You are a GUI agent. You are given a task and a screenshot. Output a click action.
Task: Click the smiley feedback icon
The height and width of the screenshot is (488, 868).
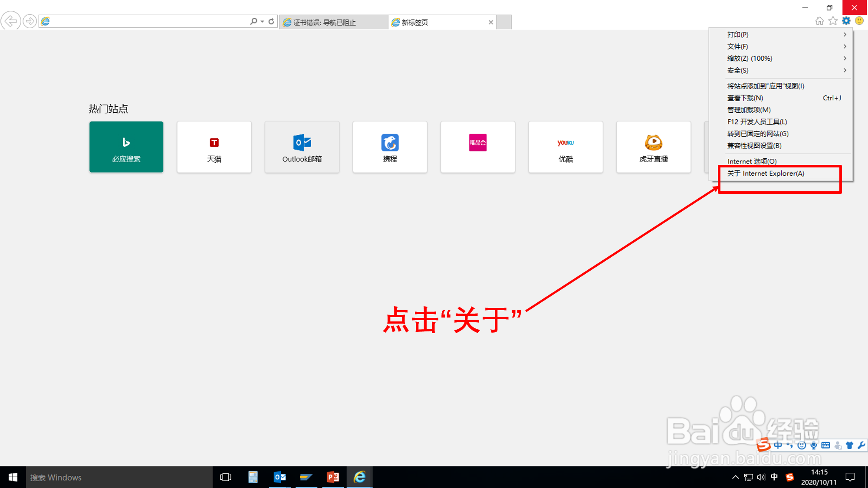(859, 21)
